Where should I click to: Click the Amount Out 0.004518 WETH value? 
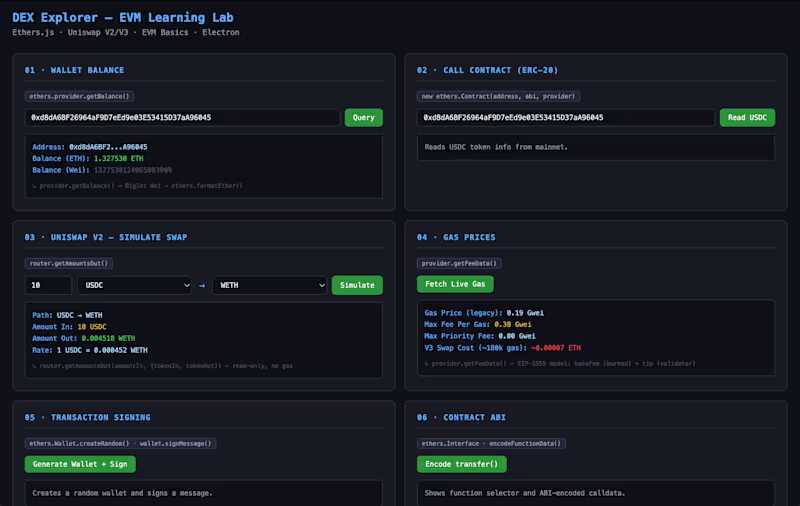(x=108, y=339)
